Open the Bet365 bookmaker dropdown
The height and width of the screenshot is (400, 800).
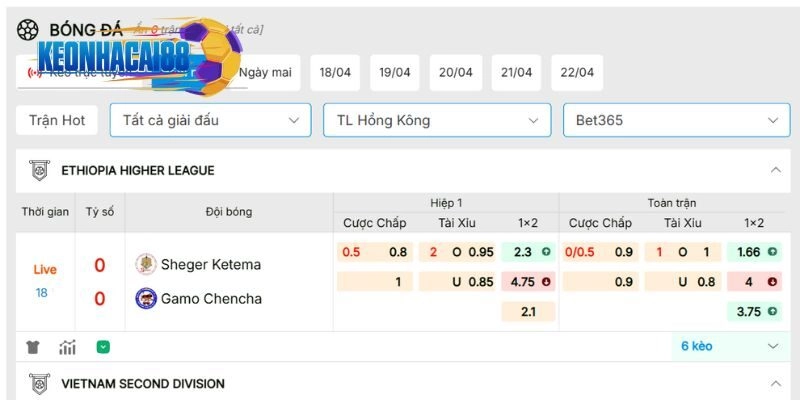[x=676, y=120]
